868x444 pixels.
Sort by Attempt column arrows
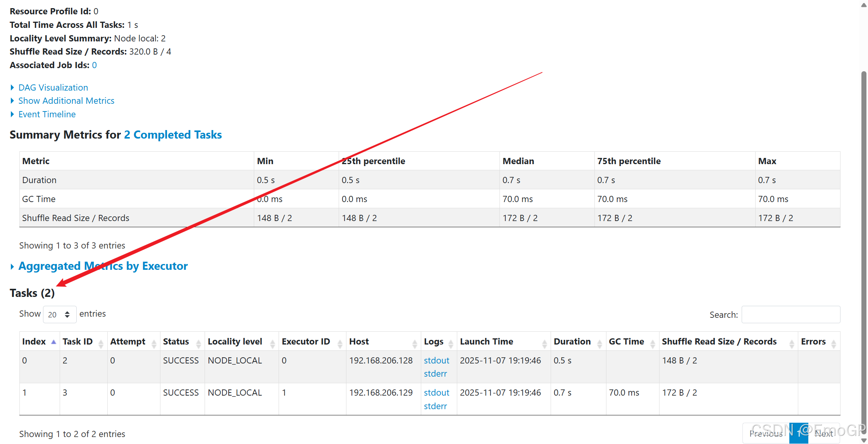(x=154, y=343)
